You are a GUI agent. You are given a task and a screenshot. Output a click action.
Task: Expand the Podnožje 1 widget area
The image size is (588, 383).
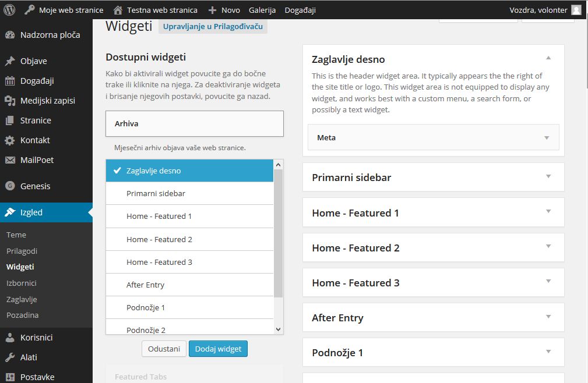coord(434,353)
